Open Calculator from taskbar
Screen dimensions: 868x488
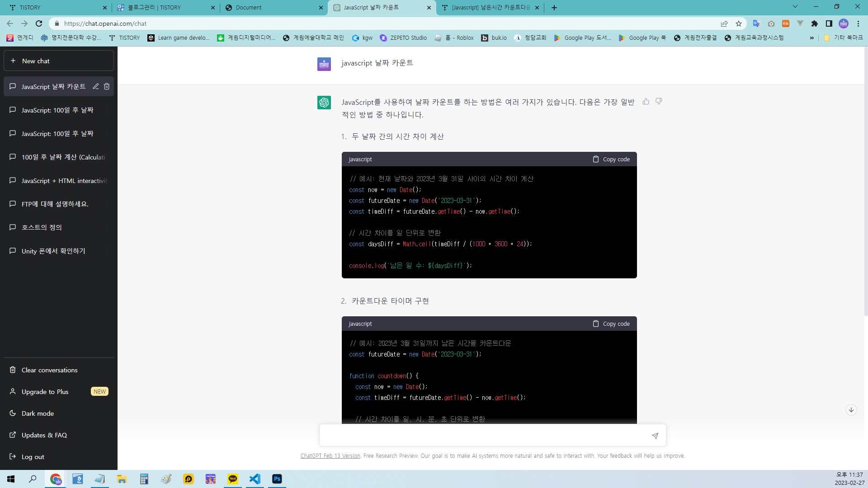pos(144,479)
